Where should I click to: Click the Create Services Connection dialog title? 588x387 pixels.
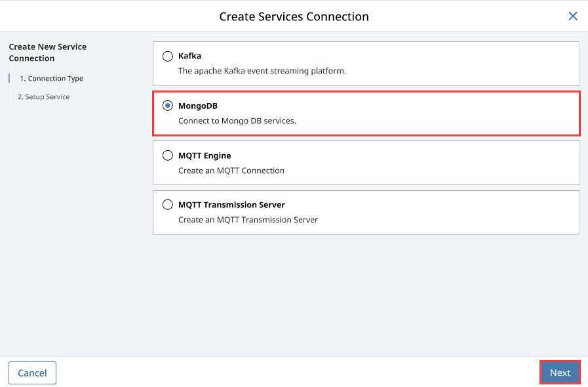(x=294, y=16)
